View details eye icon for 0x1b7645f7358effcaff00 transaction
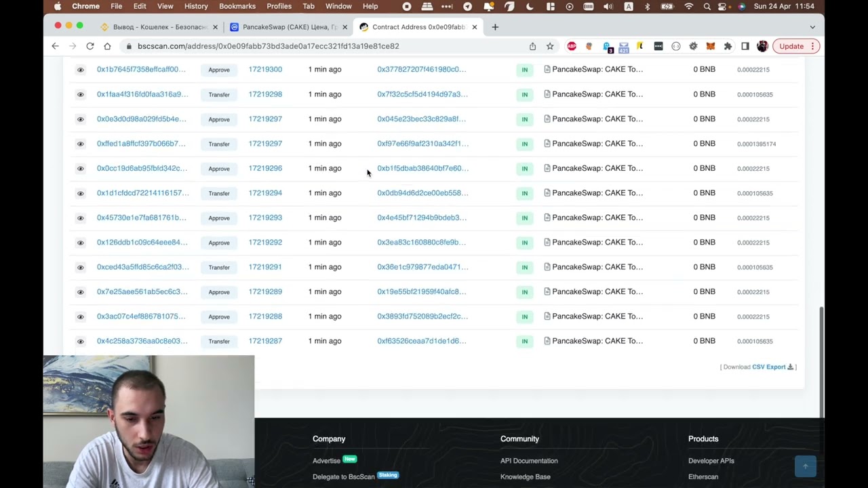The image size is (868, 488). pyautogui.click(x=81, y=70)
